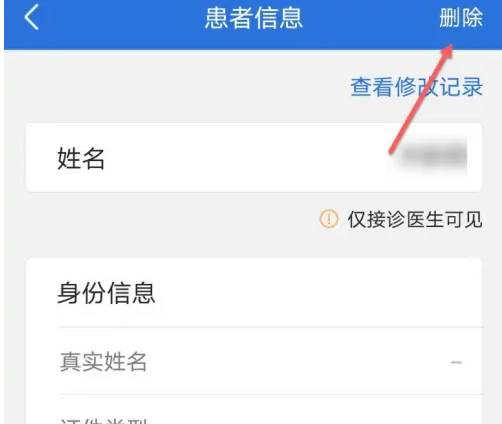This screenshot has height=424, width=502.
Task: Open the 查看修改记录 link
Action: 416,87
